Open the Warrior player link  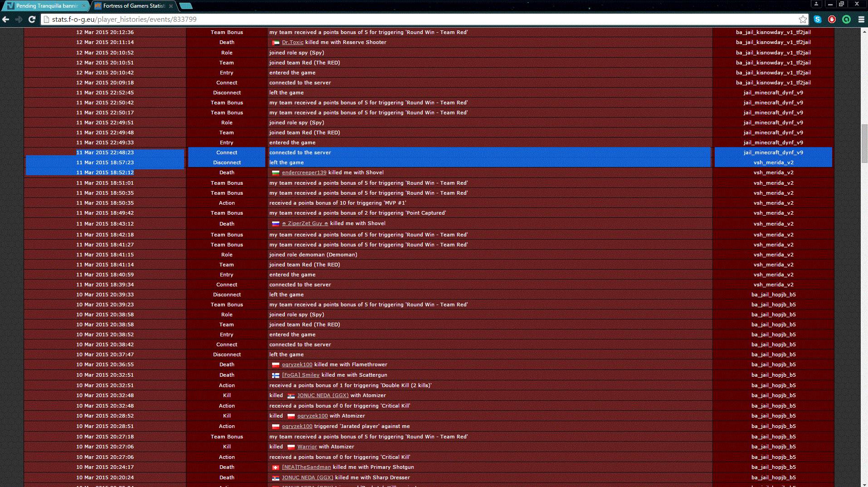point(307,447)
